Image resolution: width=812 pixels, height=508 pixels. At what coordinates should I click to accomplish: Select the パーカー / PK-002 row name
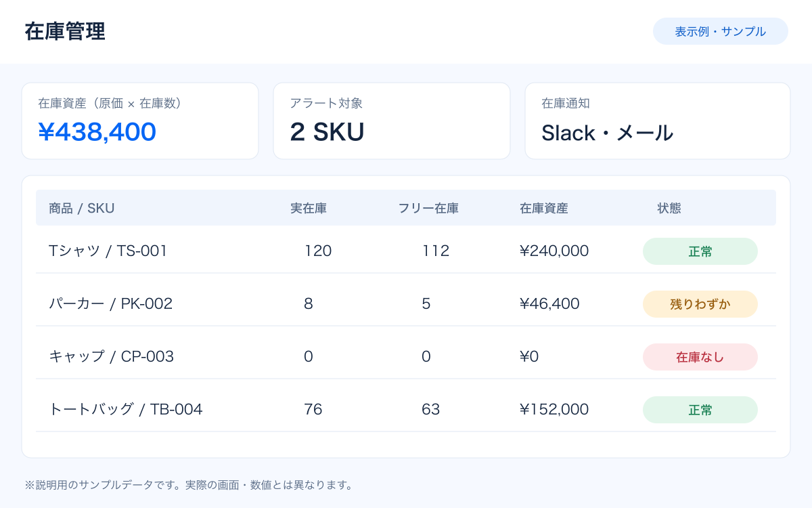click(111, 303)
